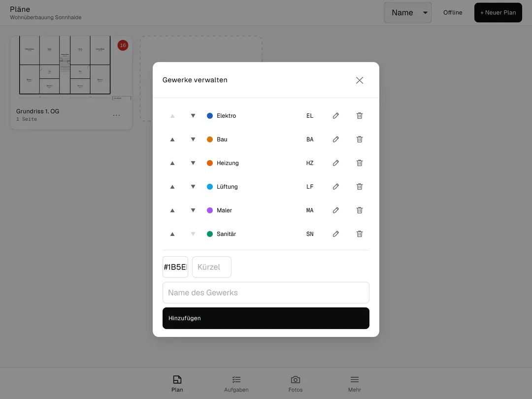Screen dimensions: 532x399
Task: Delete the Sanitär trade via trash icon
Action: 359,234
